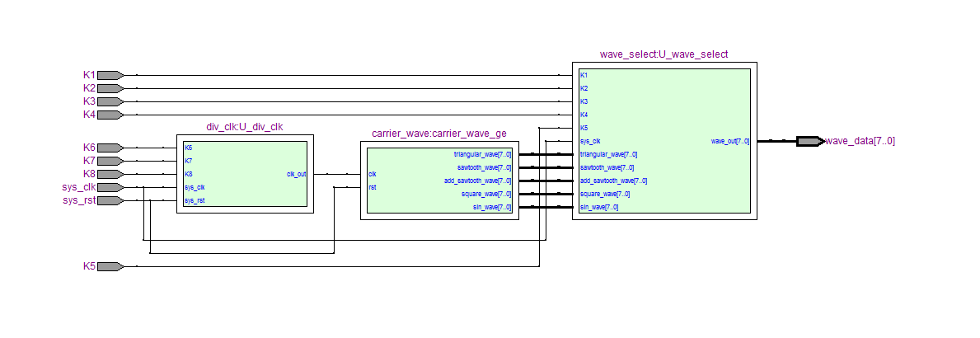Select the K4 input pin symbol
980x338 pixels.
click(x=110, y=115)
